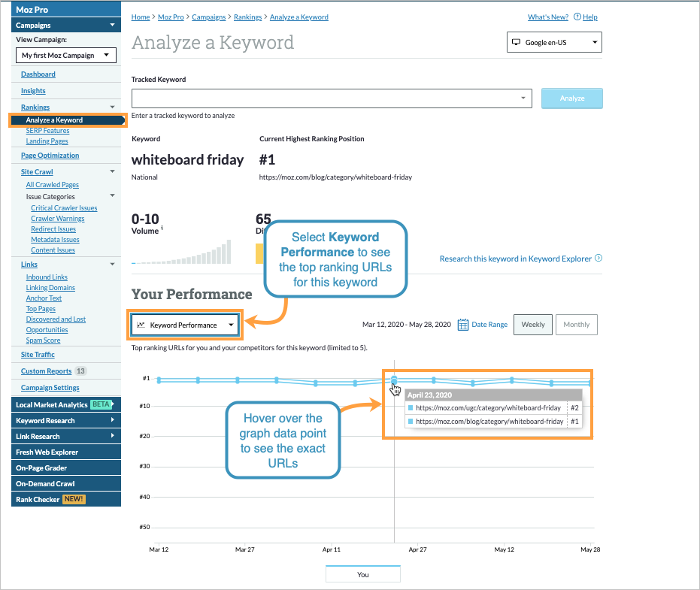Image resolution: width=700 pixels, height=590 pixels.
Task: Click the Keyword Explorer arrow circle icon
Action: tap(598, 258)
